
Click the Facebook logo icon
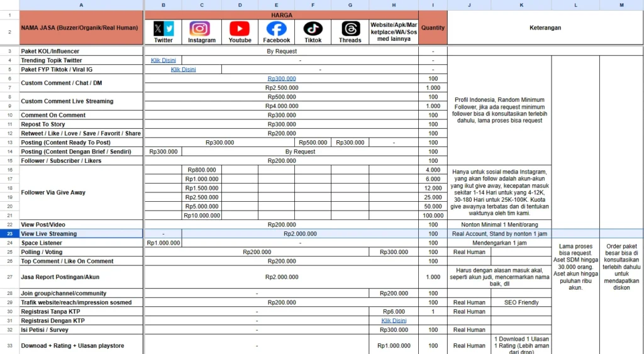point(277,29)
